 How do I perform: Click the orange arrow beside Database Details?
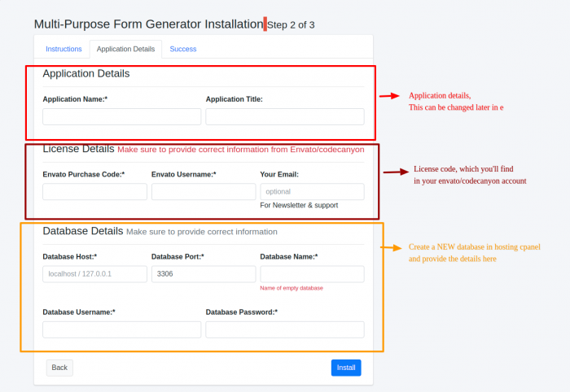click(x=392, y=247)
